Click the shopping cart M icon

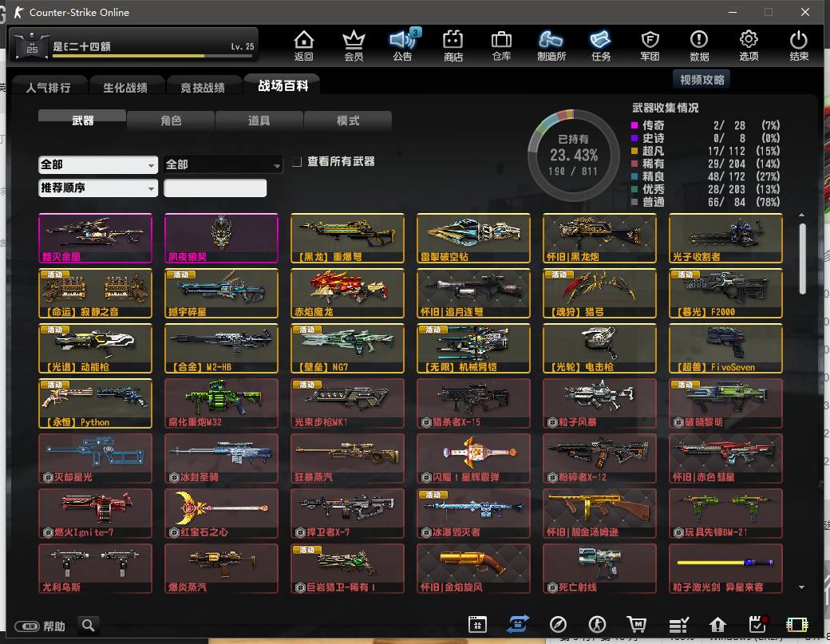(637, 625)
